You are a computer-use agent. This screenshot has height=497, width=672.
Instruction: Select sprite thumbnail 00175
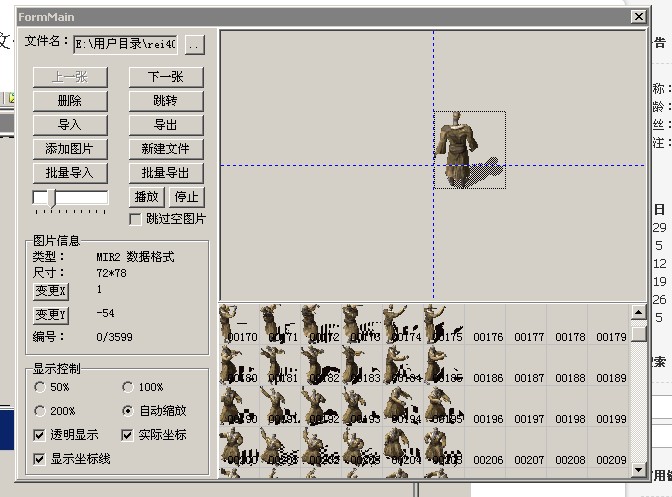pyautogui.click(x=444, y=324)
